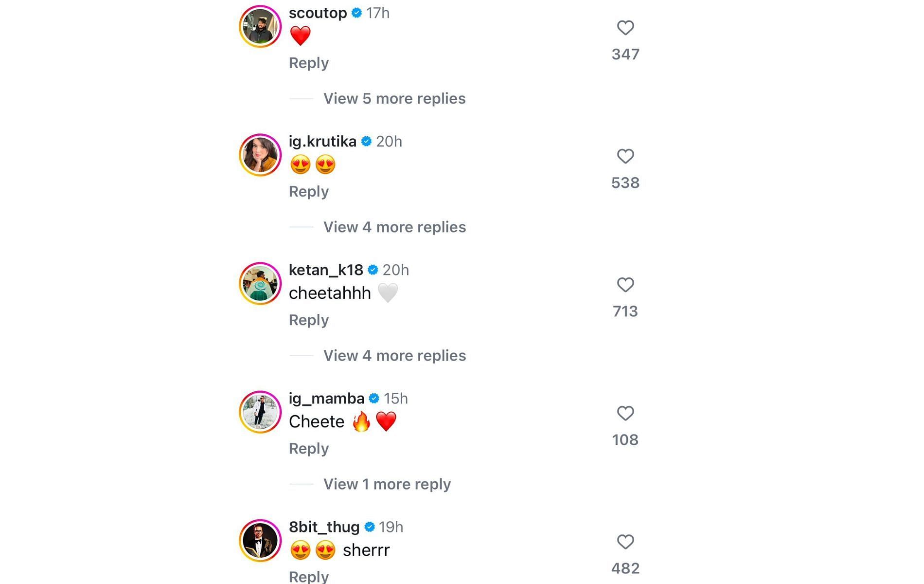This screenshot has width=924, height=584.
Task: Open ig.krutika's profile picture
Action: point(260,155)
